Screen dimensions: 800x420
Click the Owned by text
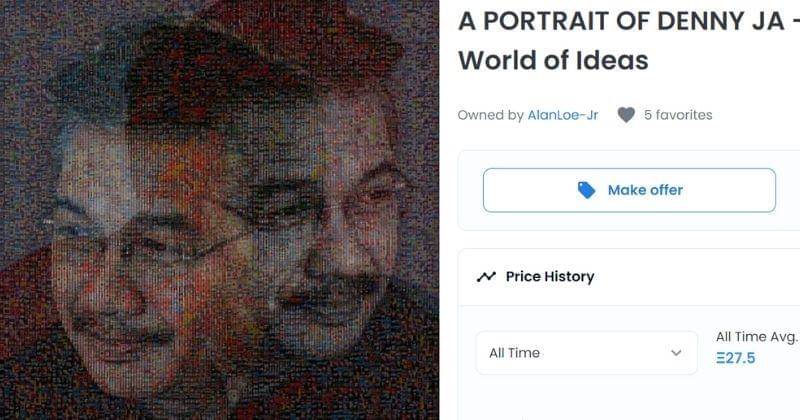(491, 115)
